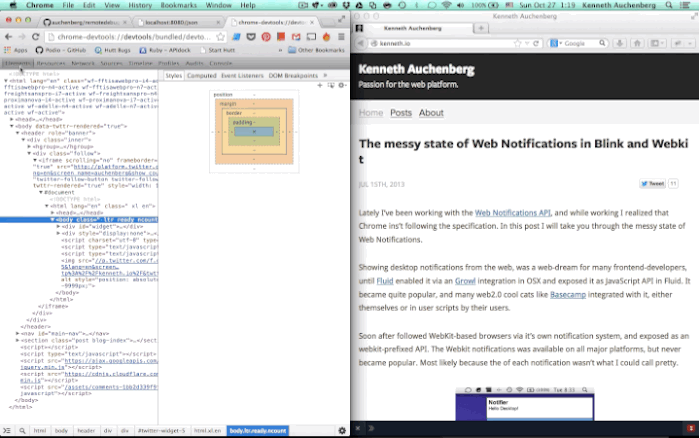Image resolution: width=700 pixels, height=438 pixels.
Task: Open the Pocket extension in Chrome
Action: (x=251, y=37)
